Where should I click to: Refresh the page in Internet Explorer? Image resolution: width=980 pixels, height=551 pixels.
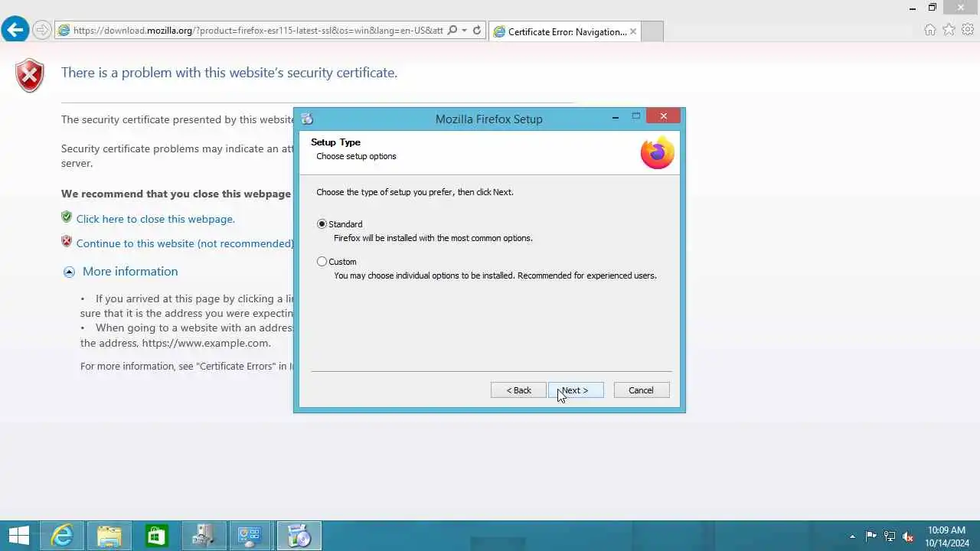477,31
